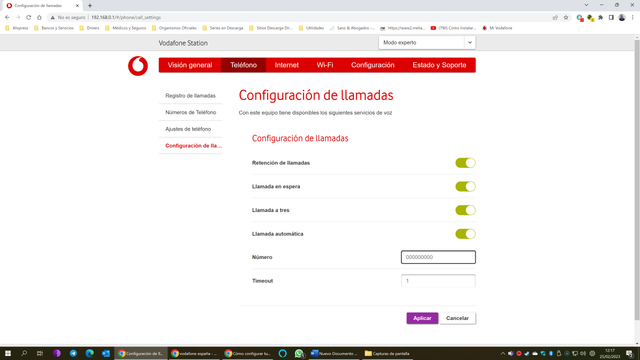Open Números de Teléfono in the sidebar
Viewport: 640px width, 360px height.
click(x=190, y=112)
